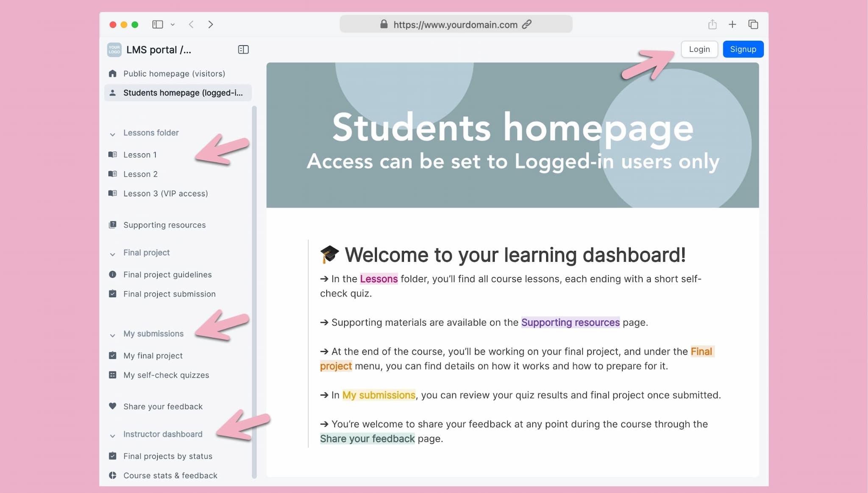868x493 pixels.
Task: Click the checkmark icon beside Final project submission
Action: tap(113, 294)
